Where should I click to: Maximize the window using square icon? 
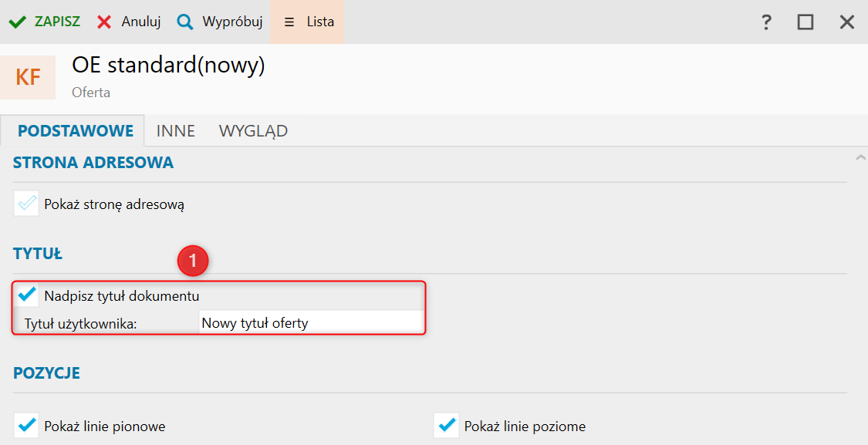(x=806, y=22)
